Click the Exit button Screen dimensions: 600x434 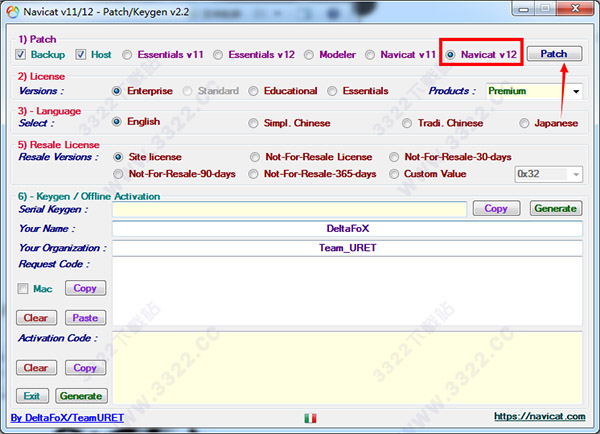pyautogui.click(x=33, y=396)
